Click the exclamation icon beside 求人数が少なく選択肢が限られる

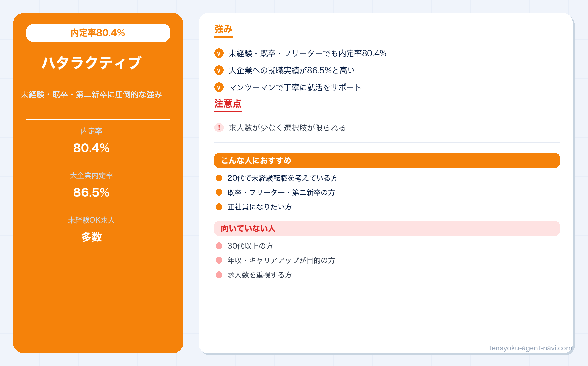[x=219, y=128]
